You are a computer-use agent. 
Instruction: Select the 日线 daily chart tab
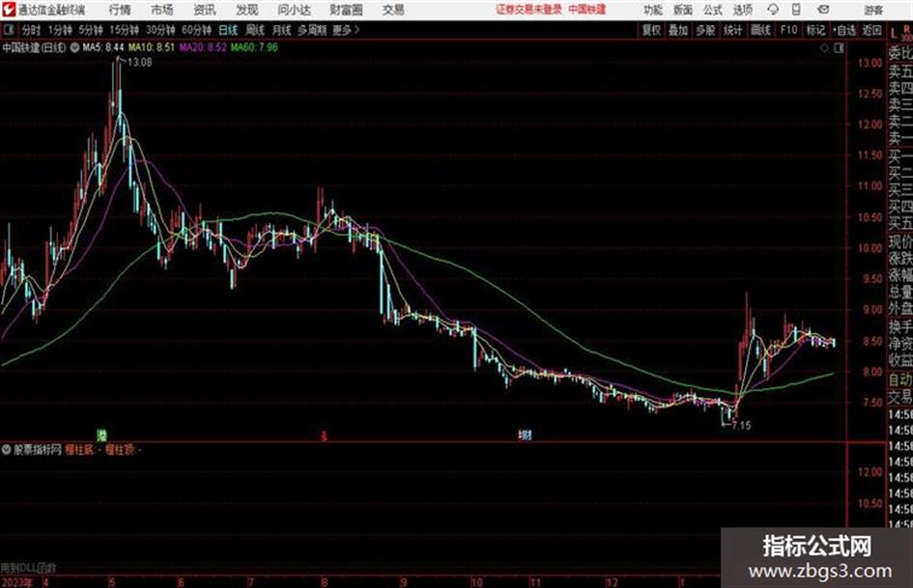(x=228, y=30)
